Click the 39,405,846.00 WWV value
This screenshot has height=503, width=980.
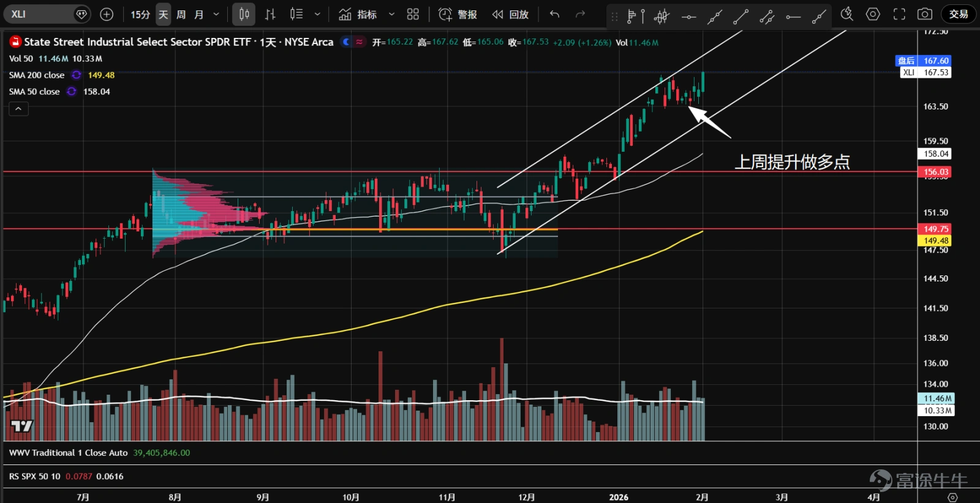coord(162,453)
